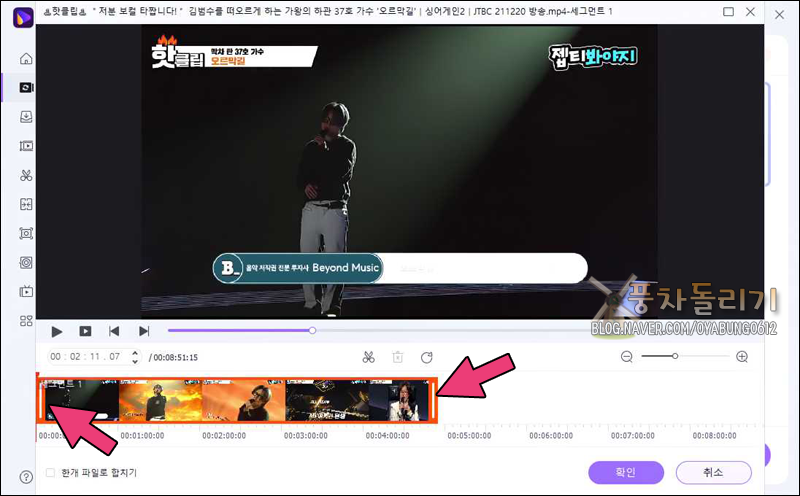Close the background UniConverter window
Screen dimensions: 800x496
click(780, 15)
